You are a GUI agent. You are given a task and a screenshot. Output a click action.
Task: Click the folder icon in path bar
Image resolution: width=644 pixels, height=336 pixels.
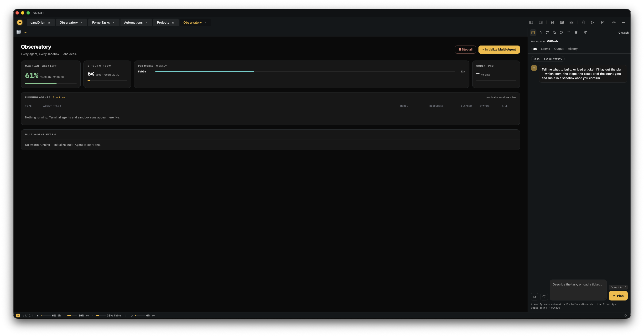19,32
